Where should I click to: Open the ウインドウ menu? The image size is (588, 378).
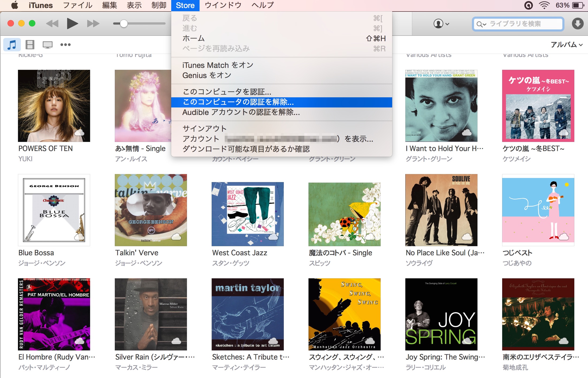click(x=223, y=5)
